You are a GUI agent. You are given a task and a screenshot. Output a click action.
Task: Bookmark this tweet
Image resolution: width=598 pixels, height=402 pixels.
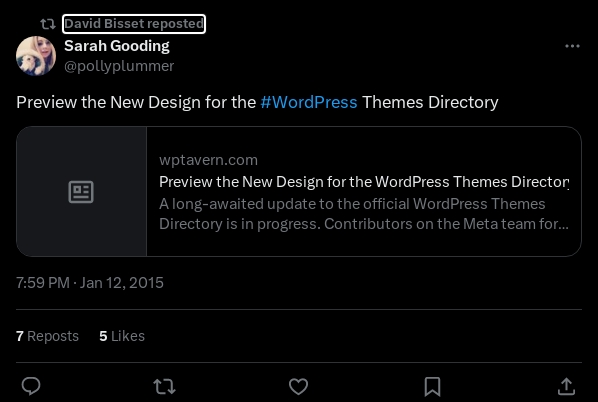432,386
